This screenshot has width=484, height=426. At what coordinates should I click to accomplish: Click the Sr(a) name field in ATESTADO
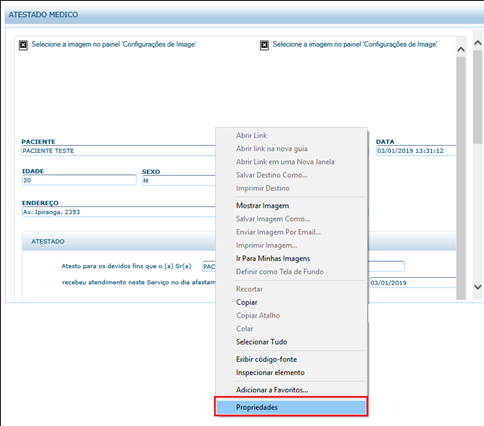click(209, 266)
